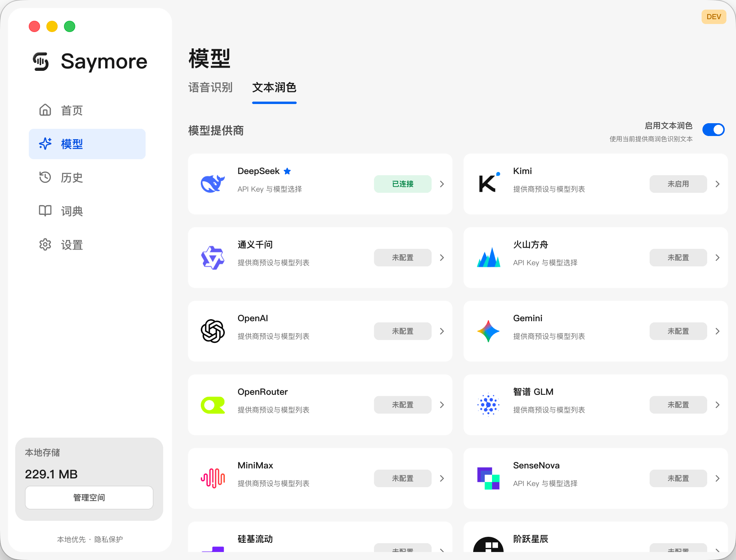The height and width of the screenshot is (560, 736).
Task: Click the 硅基流动 provider name
Action: tap(255, 539)
